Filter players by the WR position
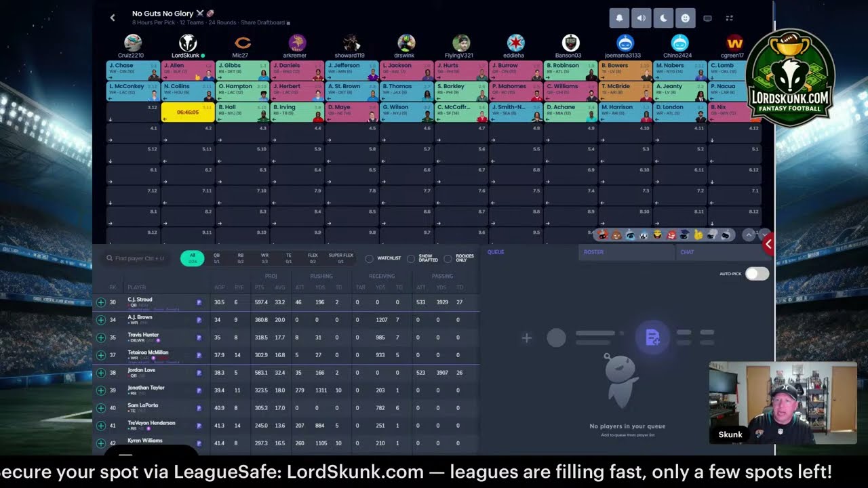Viewport: 868px width, 488px height. [264, 258]
